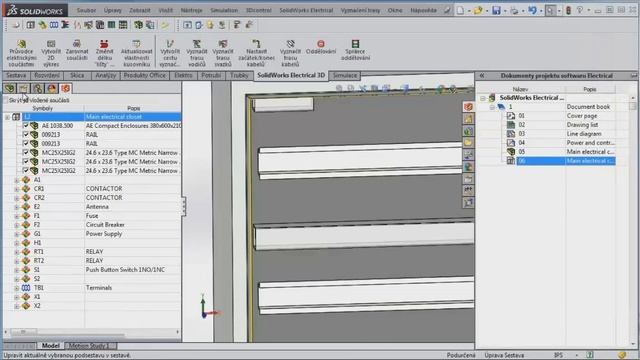Expand the S1 Push Button Switch node
The image size is (640, 360).
[17, 270]
